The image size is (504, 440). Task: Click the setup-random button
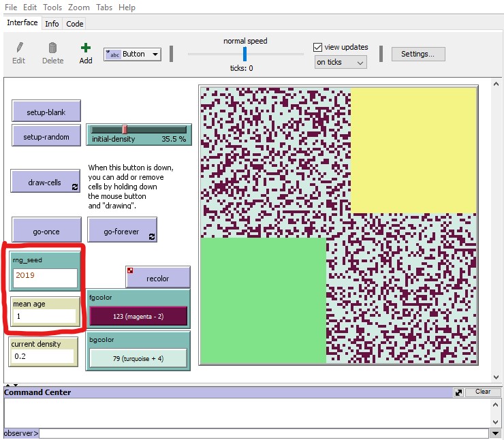click(46, 136)
